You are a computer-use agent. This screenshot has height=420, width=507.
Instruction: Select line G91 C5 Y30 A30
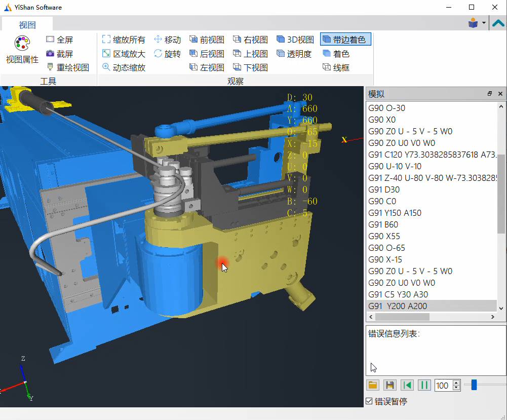tap(432, 294)
